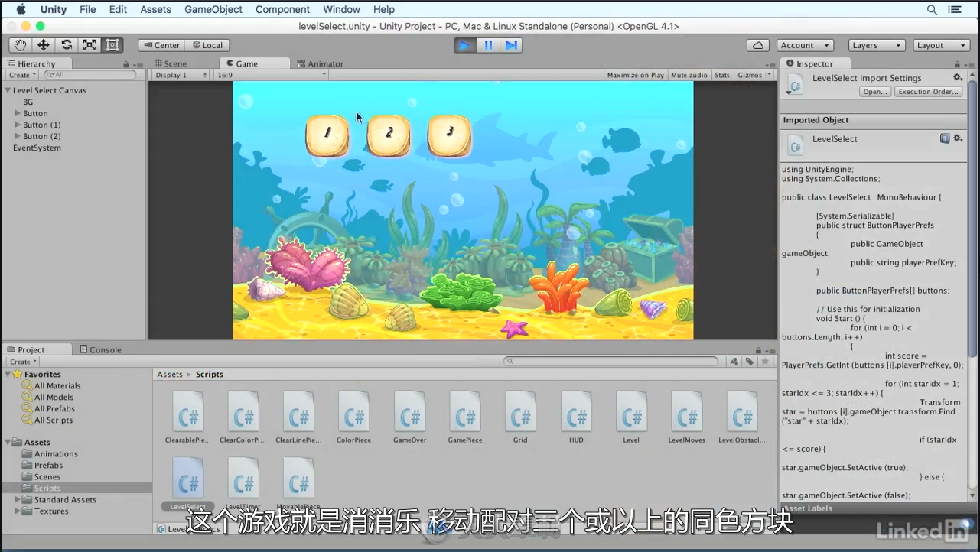Switch to the Animator tab
This screenshot has width=980, height=552.
point(320,63)
